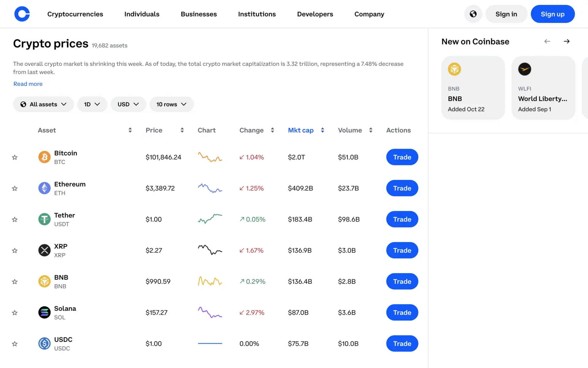Image resolution: width=588 pixels, height=368 pixels.
Task: Toggle the favorite star for Solana
Action: pos(14,313)
